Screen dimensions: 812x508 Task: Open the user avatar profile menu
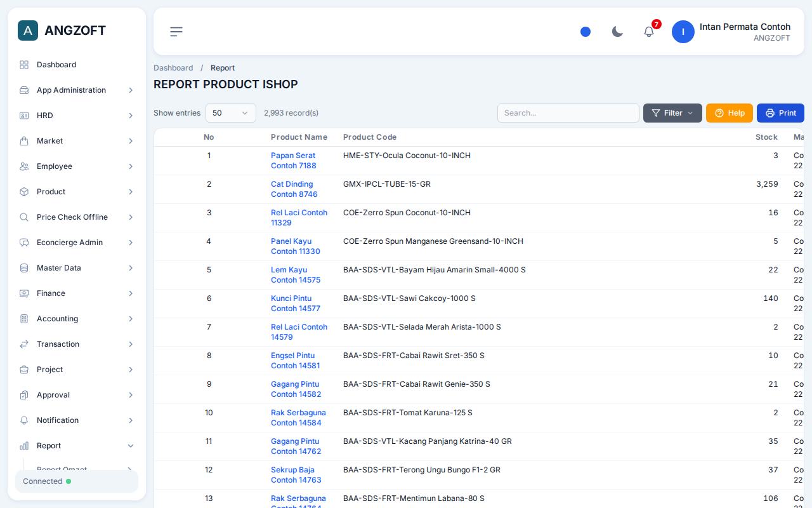(x=683, y=32)
